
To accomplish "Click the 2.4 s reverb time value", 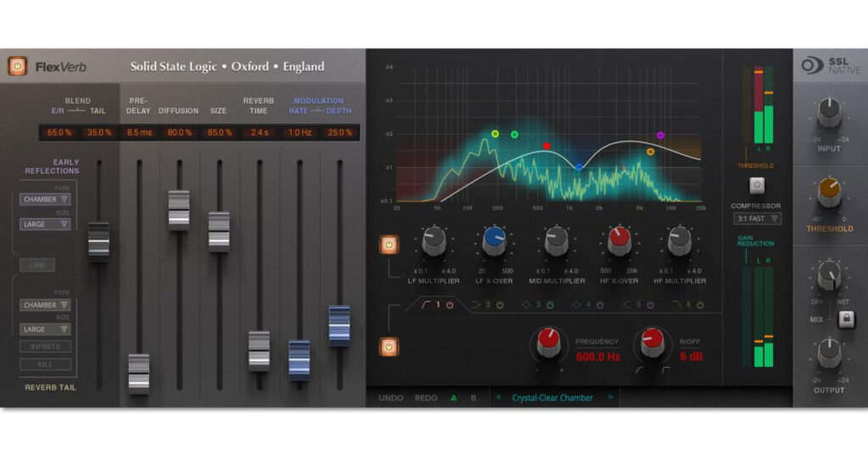I will point(259,132).
